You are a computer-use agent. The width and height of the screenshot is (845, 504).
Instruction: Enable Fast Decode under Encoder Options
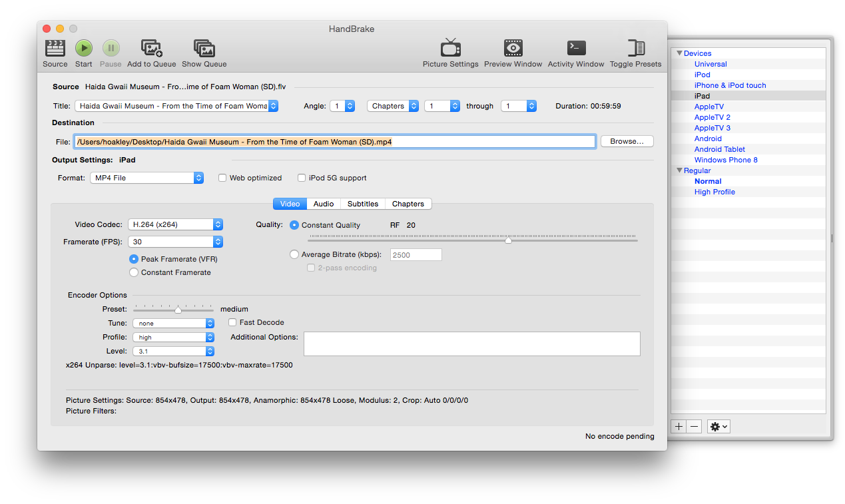click(232, 322)
